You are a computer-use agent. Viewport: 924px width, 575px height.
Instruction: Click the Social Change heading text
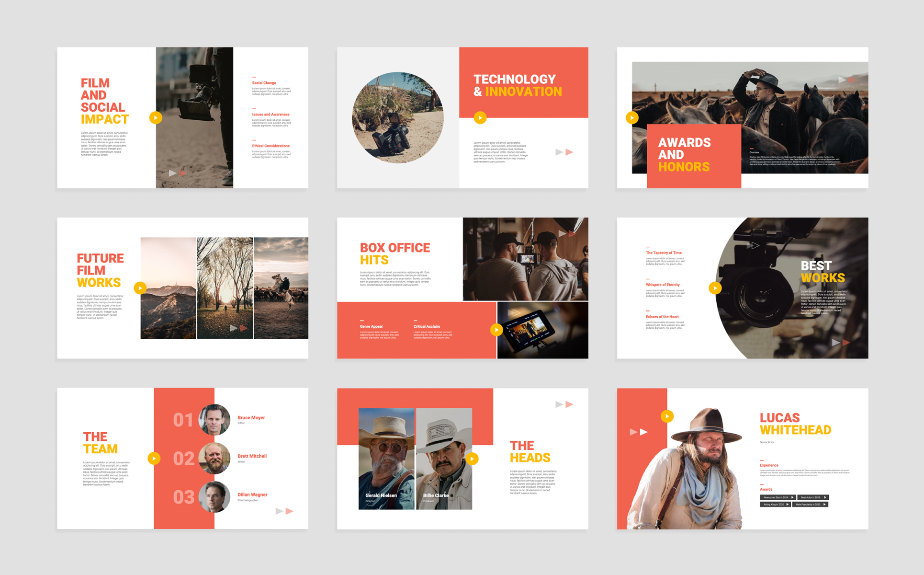264,83
